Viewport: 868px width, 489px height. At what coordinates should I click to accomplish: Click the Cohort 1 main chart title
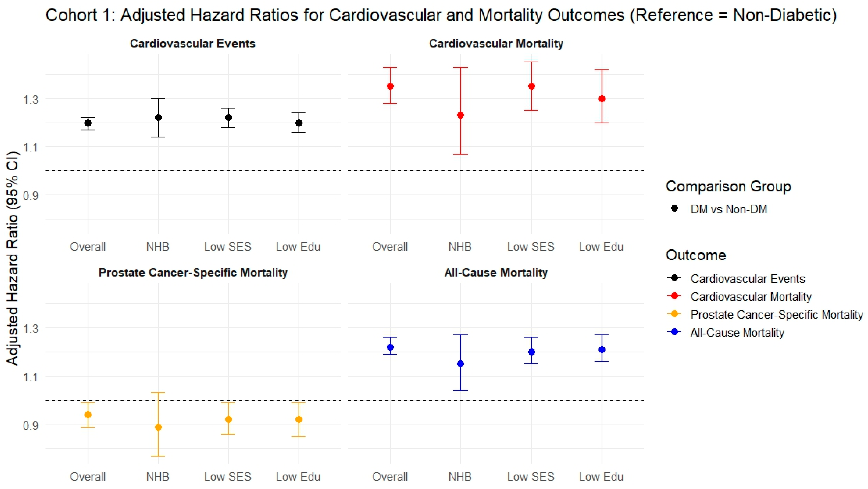441,15
